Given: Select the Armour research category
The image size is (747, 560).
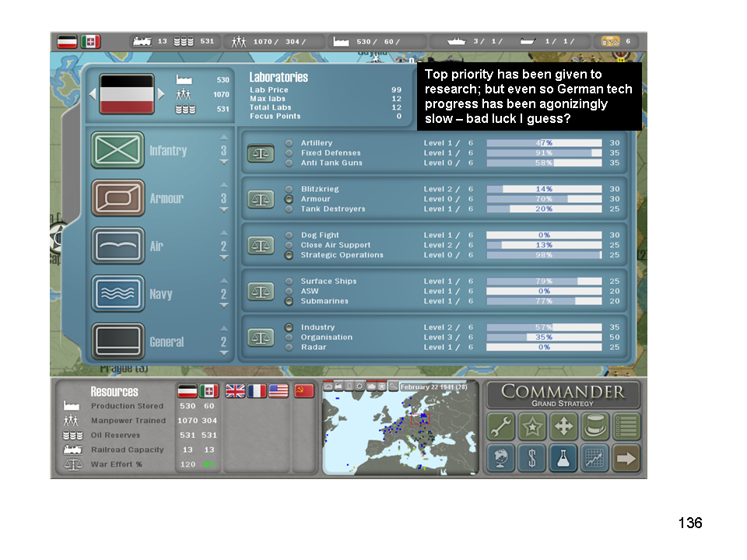Looking at the screenshot, I should (117, 198).
